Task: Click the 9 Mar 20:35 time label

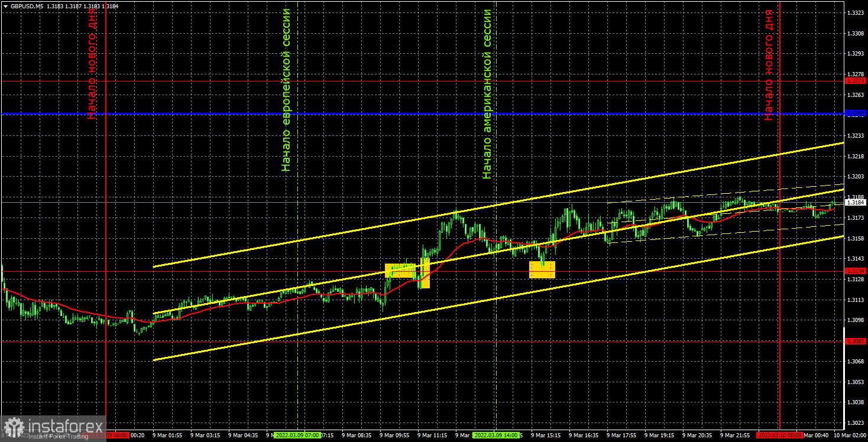Action: coord(698,435)
